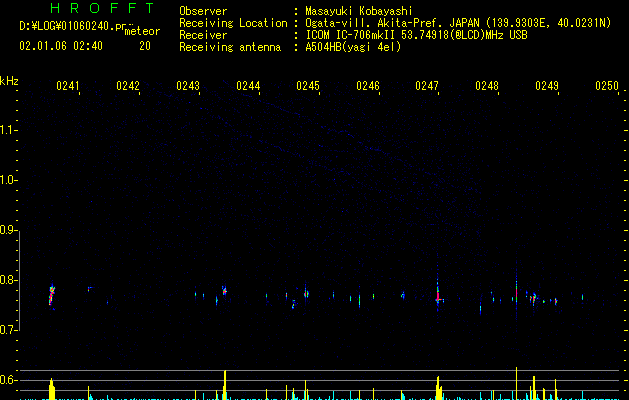Click the 0.6 kHz axis label
Screen dimensions: 629x400
[8, 380]
